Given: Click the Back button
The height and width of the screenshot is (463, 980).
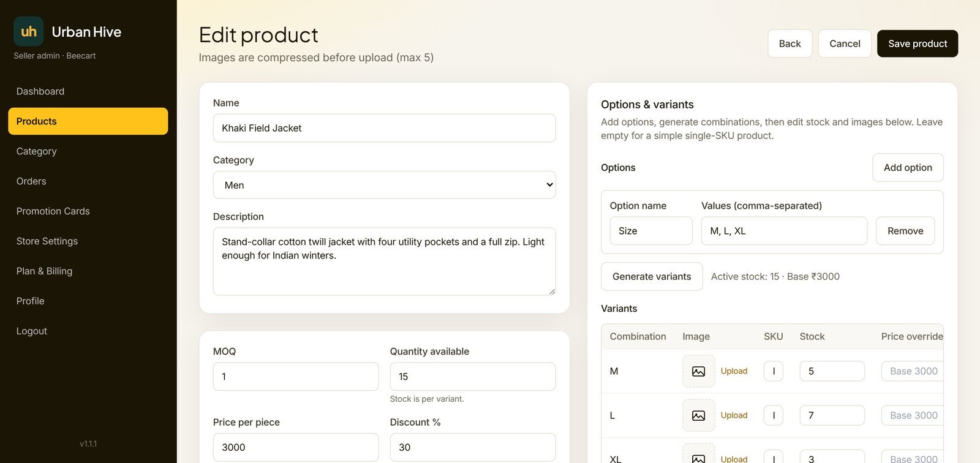Looking at the screenshot, I should (x=790, y=43).
